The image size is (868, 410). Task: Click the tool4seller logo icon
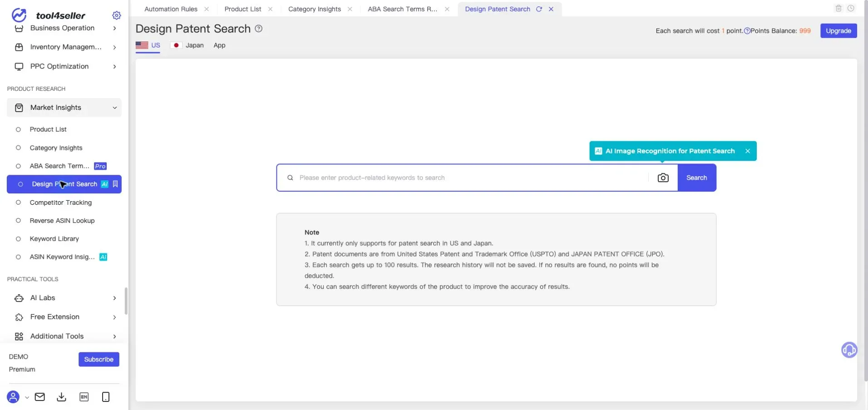point(19,15)
